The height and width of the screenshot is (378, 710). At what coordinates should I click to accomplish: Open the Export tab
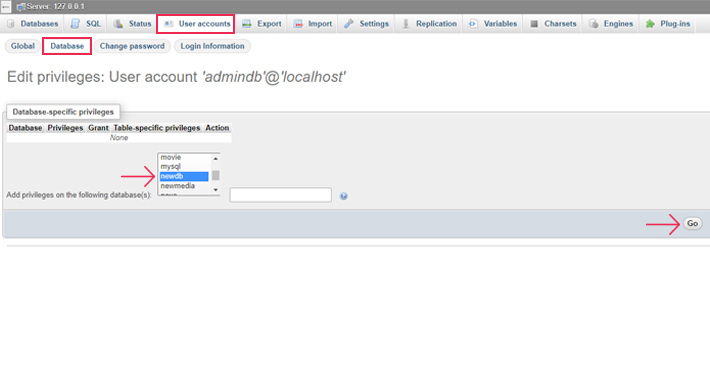[x=262, y=24]
